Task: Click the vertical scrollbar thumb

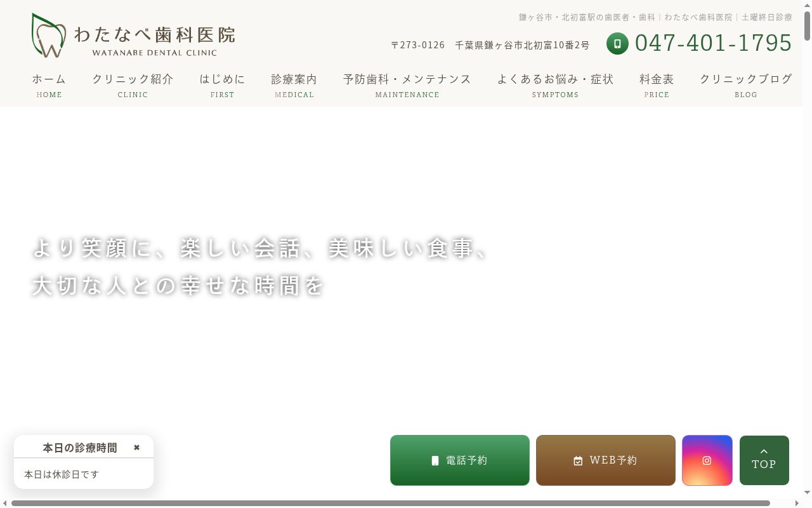Action: pyautogui.click(x=807, y=25)
